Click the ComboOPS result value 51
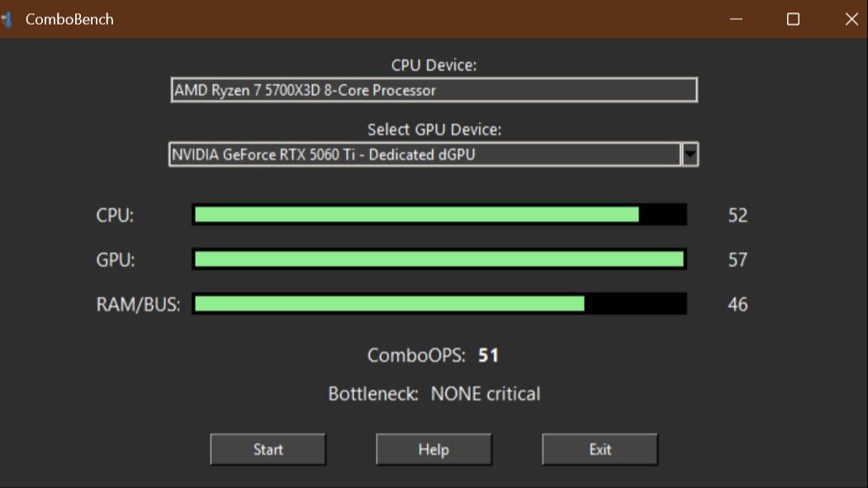Viewport: 868px width, 488px height. [489, 356]
